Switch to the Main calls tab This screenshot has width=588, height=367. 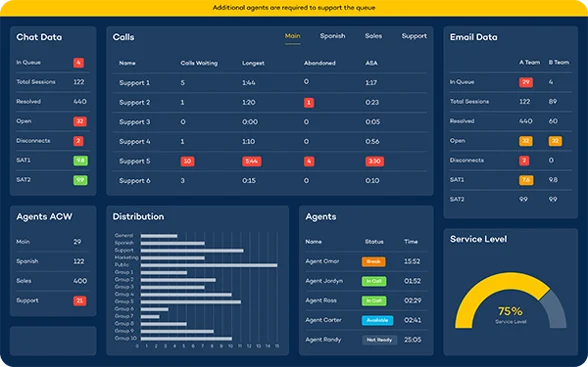(x=292, y=36)
